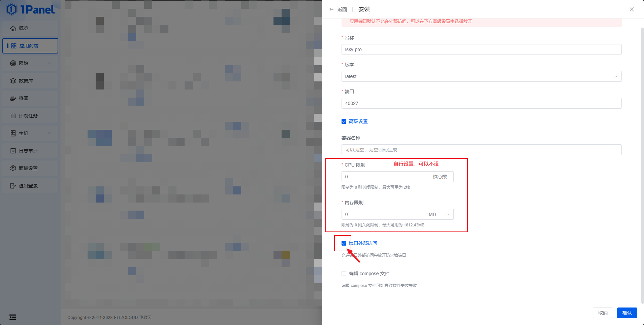
Task: Expand the 网站 sidebar menu
Action: point(30,63)
